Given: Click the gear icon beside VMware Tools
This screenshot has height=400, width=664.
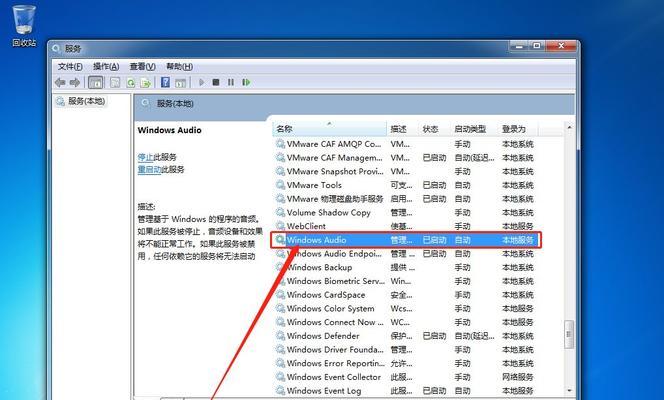Looking at the screenshot, I should [280, 185].
